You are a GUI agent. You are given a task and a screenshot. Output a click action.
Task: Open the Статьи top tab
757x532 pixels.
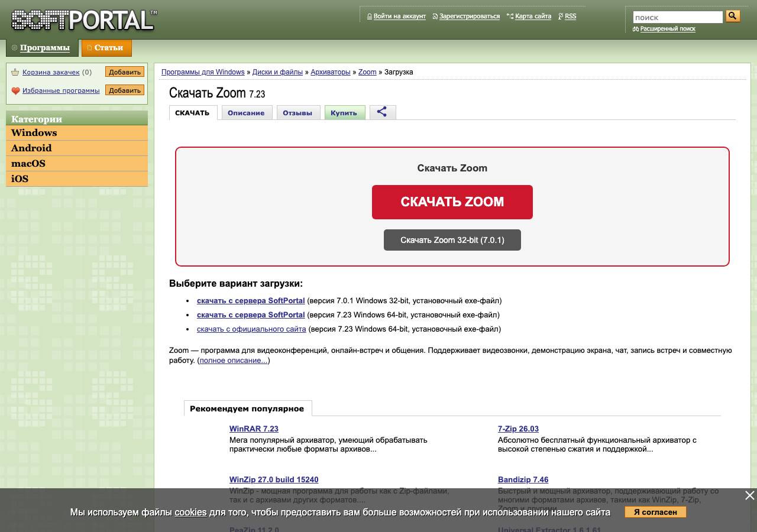tap(106, 48)
